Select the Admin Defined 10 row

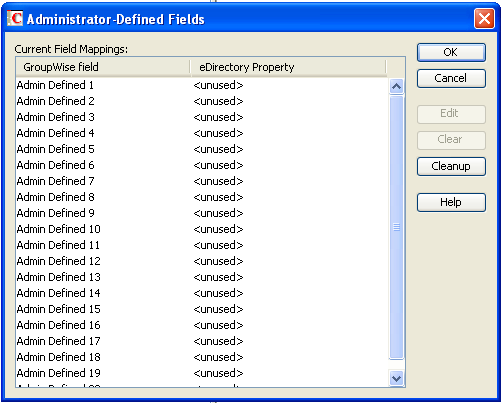point(202,229)
